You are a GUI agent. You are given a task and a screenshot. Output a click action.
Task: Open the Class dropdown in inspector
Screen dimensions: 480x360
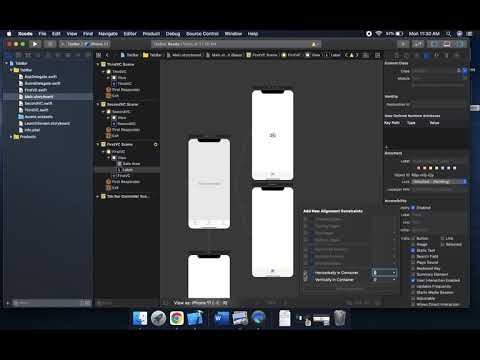point(465,71)
